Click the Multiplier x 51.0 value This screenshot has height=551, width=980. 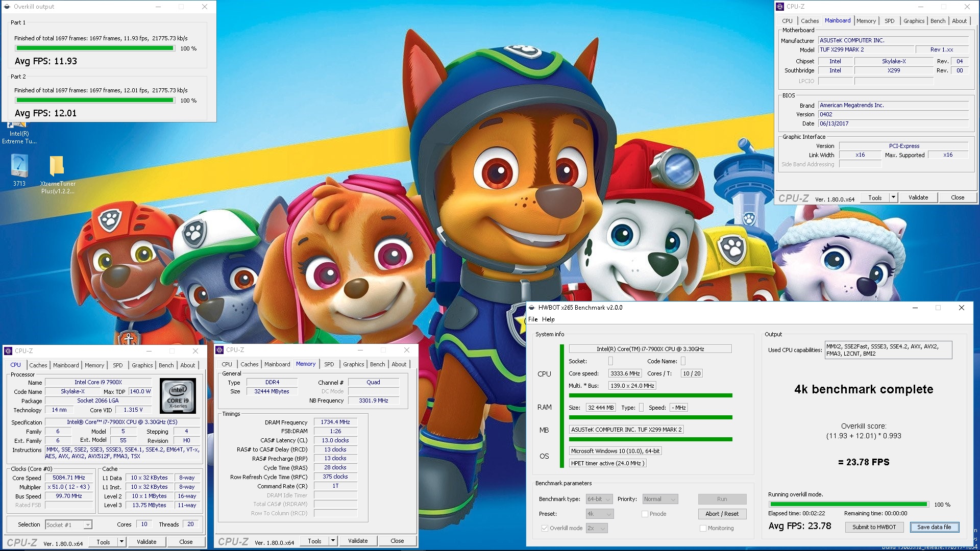click(x=69, y=487)
